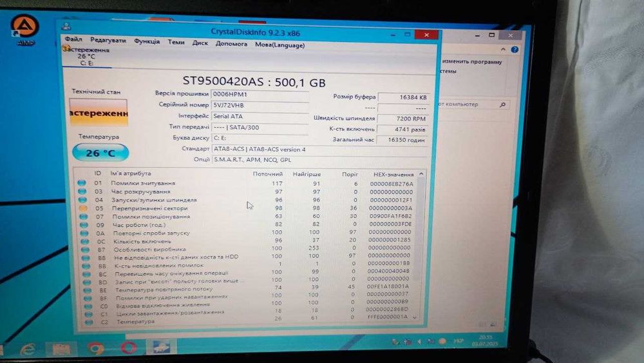Click the 26 °C temperature indicator

[100, 153]
